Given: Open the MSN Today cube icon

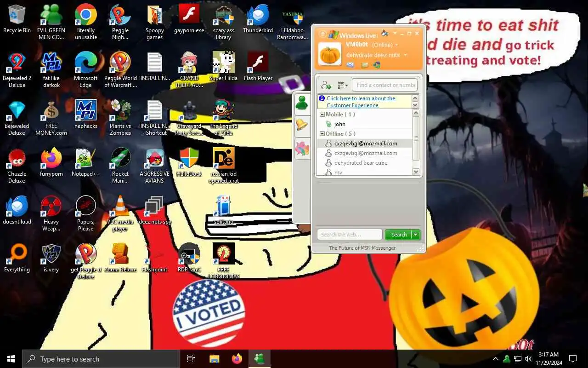Looking at the screenshot, I should [377, 65].
